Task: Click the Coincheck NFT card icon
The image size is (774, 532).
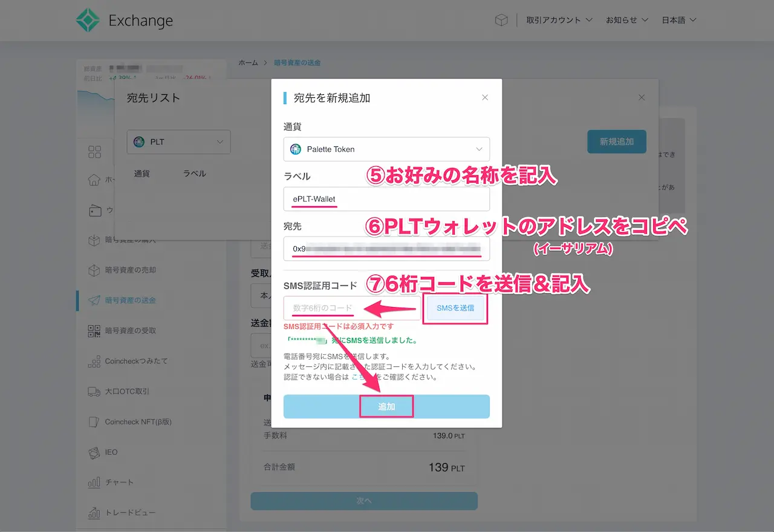Action: 94,421
